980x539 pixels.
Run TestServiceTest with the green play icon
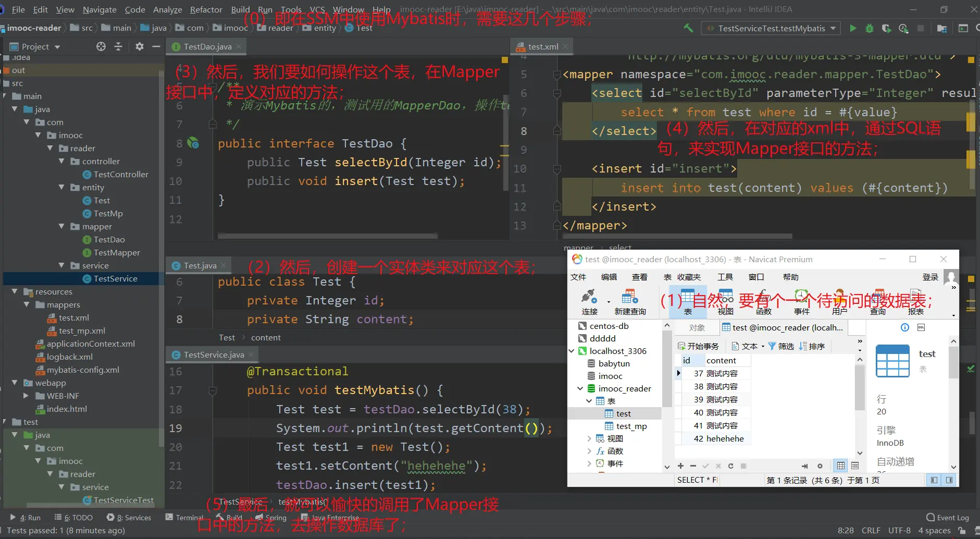click(853, 28)
